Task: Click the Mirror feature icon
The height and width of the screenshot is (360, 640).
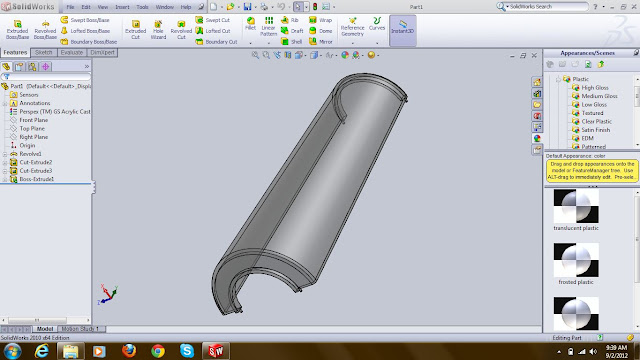Action: click(x=321, y=42)
